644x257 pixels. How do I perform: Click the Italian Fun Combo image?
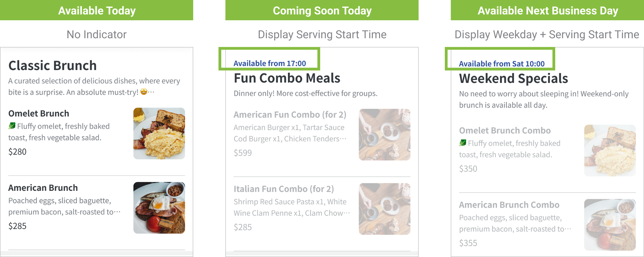pyautogui.click(x=384, y=209)
